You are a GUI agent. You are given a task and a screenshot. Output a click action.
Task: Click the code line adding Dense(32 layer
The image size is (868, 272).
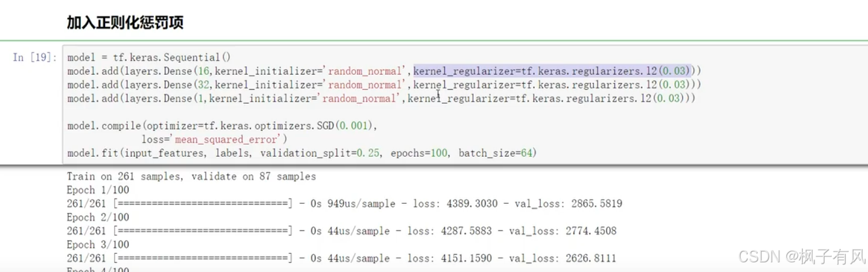[384, 84]
